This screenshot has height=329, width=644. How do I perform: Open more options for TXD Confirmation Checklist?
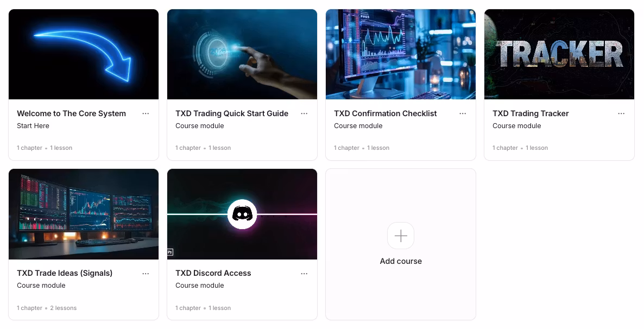point(463,114)
